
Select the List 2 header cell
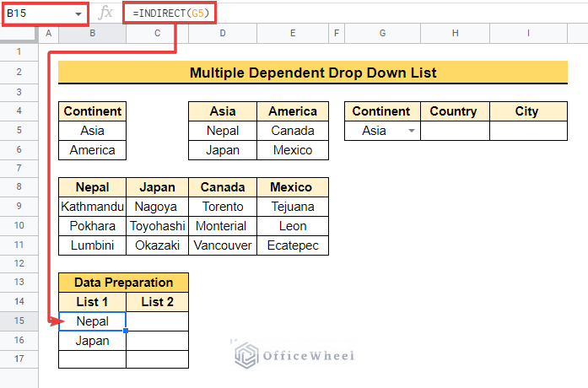(157, 301)
